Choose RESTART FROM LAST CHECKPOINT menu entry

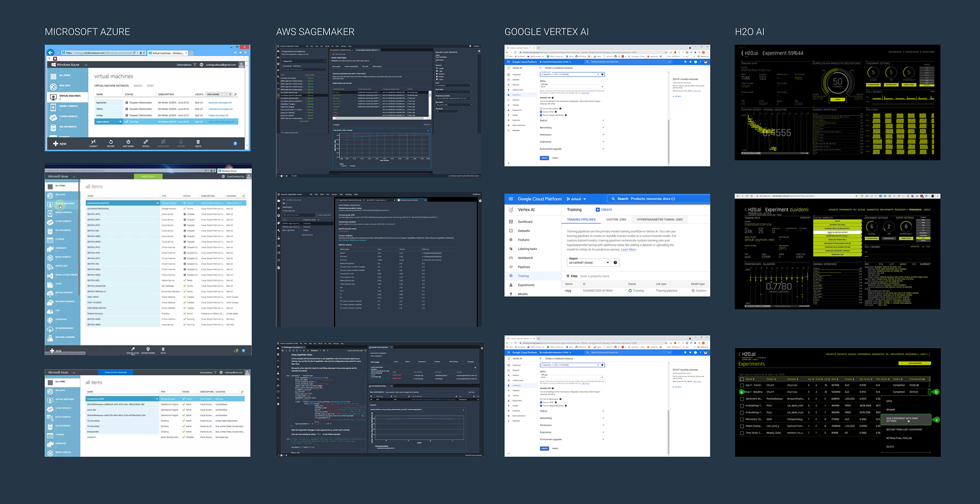(x=904, y=430)
